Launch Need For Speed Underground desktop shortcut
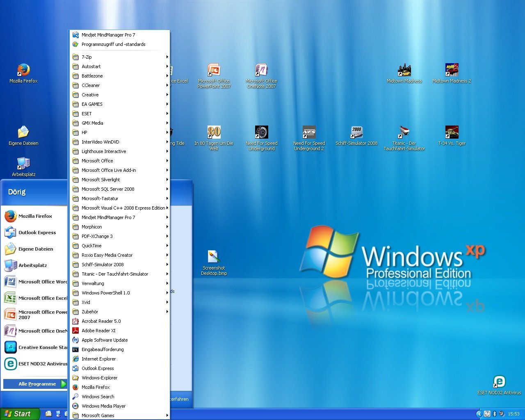The image size is (525, 420). 261,138
